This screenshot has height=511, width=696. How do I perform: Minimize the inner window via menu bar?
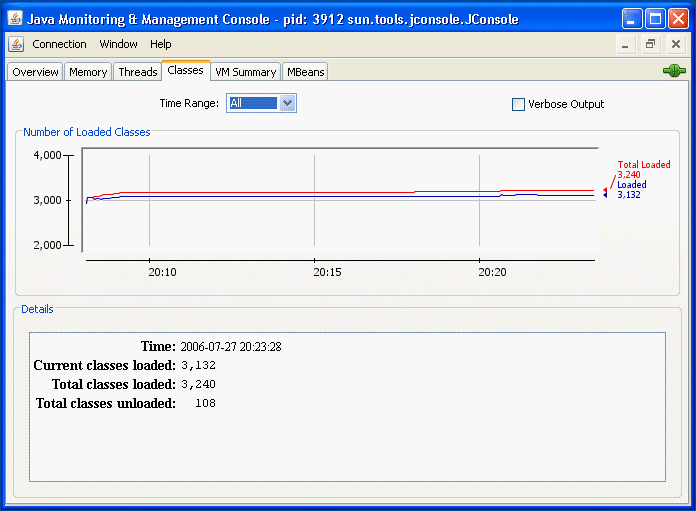pos(625,45)
